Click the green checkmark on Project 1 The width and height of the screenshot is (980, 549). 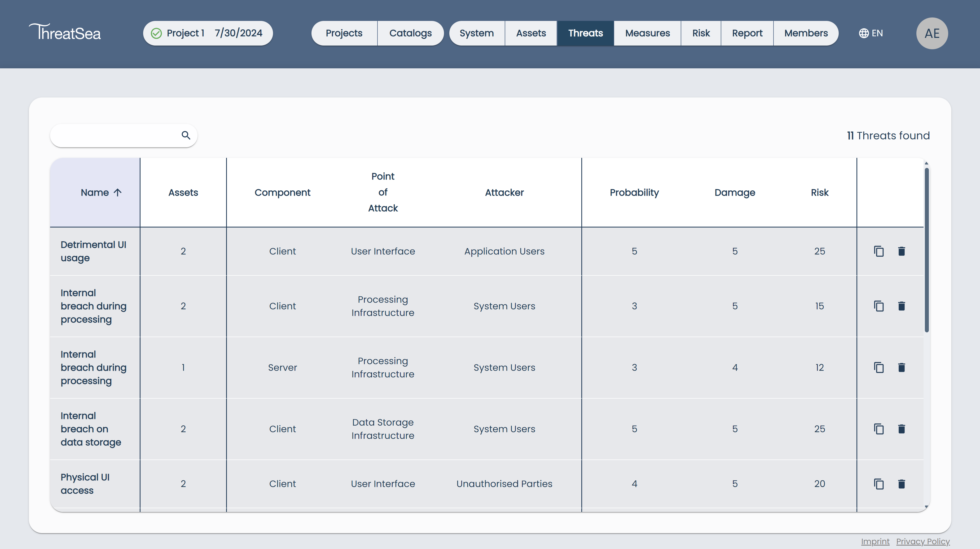coord(156,33)
